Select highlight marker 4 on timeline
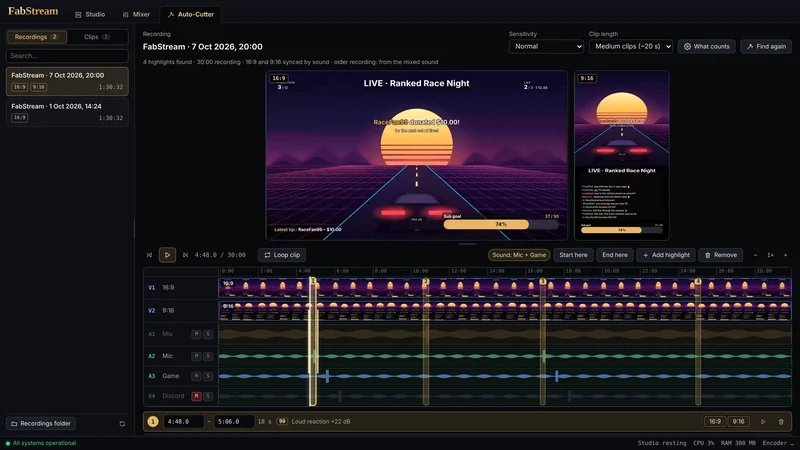This screenshot has width=800, height=450. coord(697,281)
